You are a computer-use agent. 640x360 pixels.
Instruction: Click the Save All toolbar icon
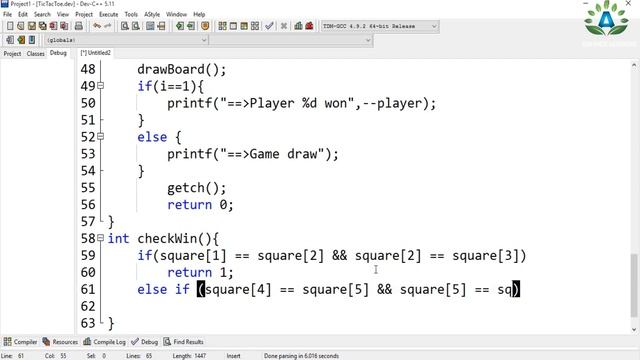(42, 26)
